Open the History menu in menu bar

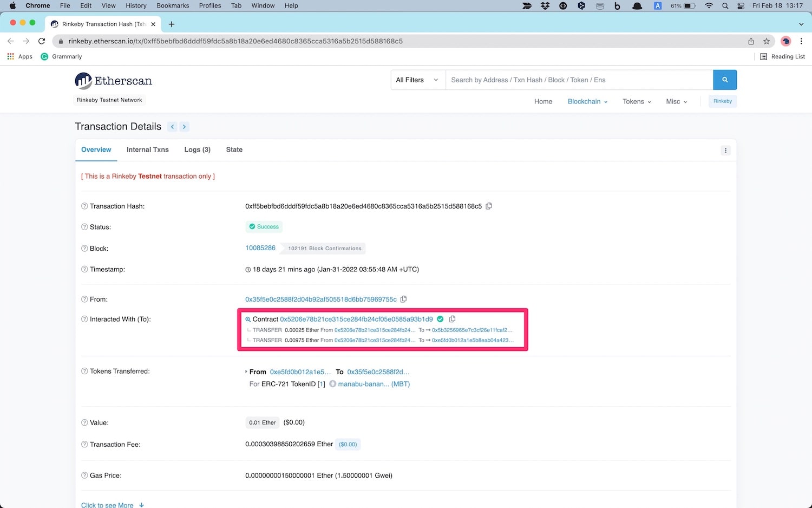click(x=136, y=5)
